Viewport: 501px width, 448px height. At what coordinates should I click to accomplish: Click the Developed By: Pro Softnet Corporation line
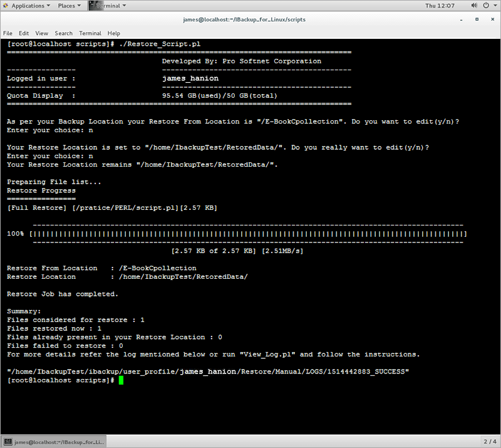pos(242,61)
